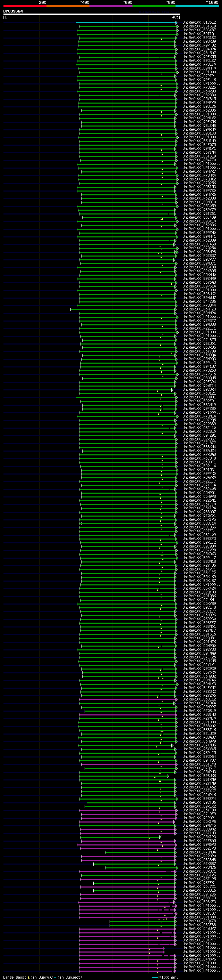Click the UniRef100_B4FQ75 label
This screenshot has height=980, width=222.
click(199, 145)
